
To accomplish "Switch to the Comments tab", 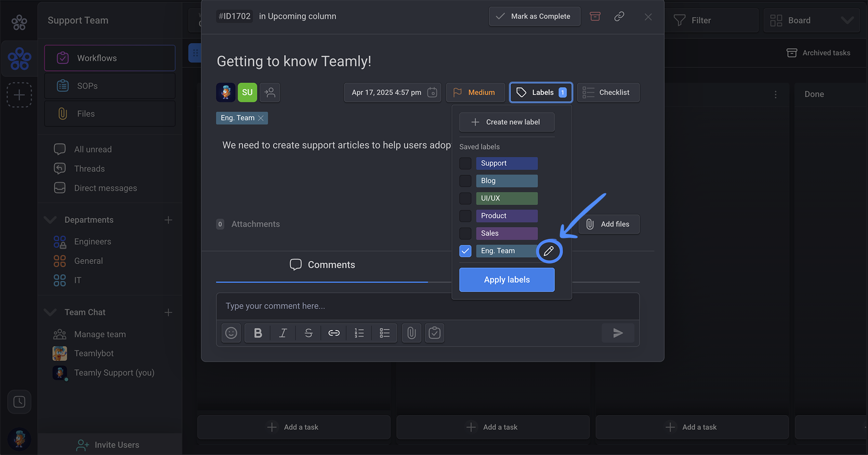I will tap(322, 265).
